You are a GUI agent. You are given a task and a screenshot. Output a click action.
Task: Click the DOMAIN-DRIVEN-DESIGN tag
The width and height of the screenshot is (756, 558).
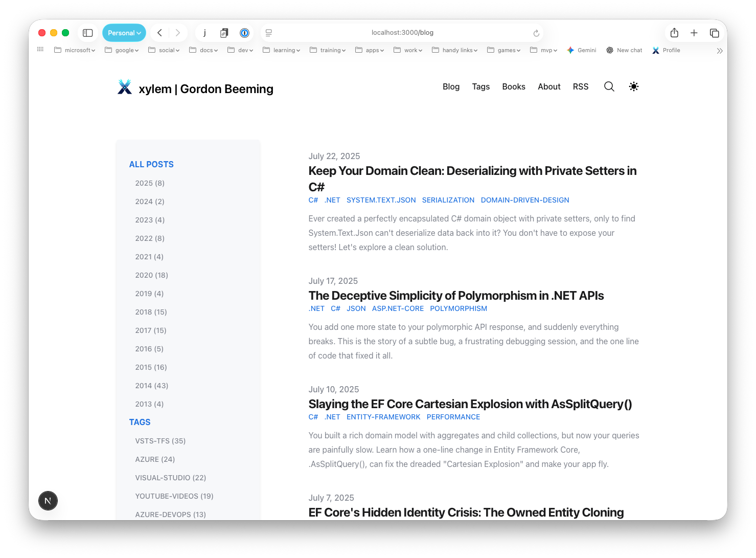(525, 200)
